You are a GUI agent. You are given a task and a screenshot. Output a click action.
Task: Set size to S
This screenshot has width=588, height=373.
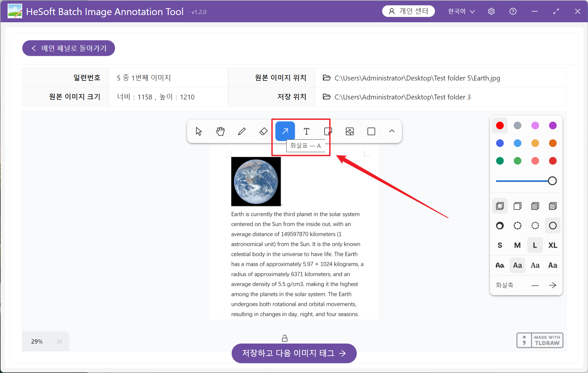500,245
